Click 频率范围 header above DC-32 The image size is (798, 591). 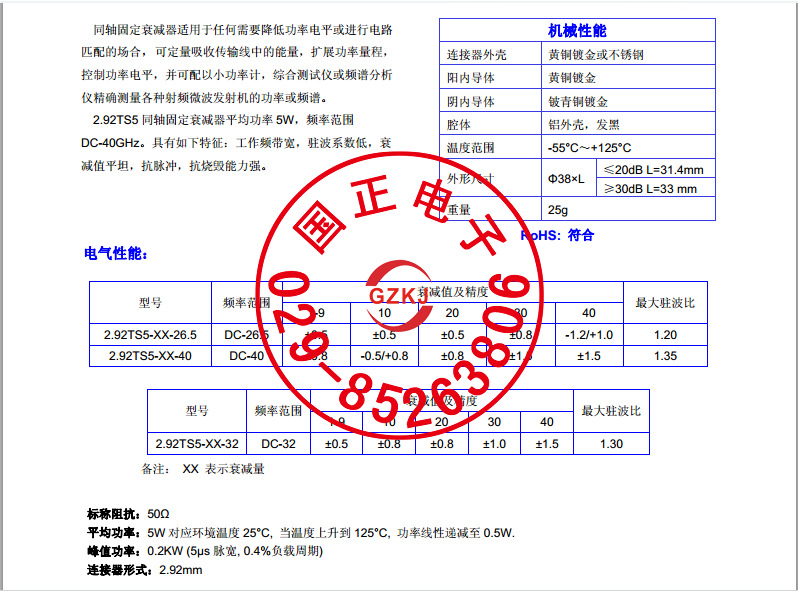click(278, 411)
